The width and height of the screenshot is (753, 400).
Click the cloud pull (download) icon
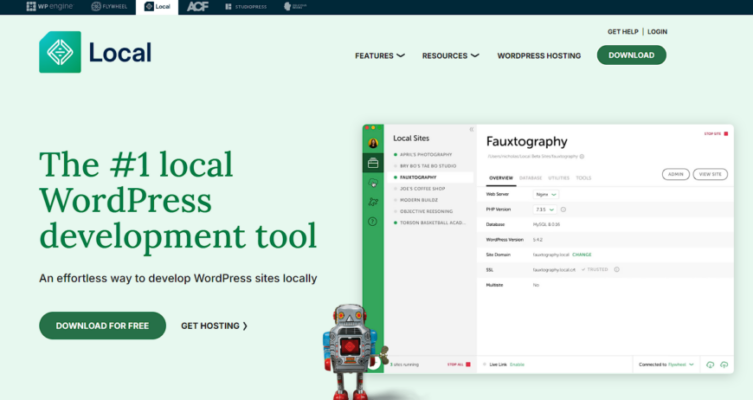click(x=710, y=365)
